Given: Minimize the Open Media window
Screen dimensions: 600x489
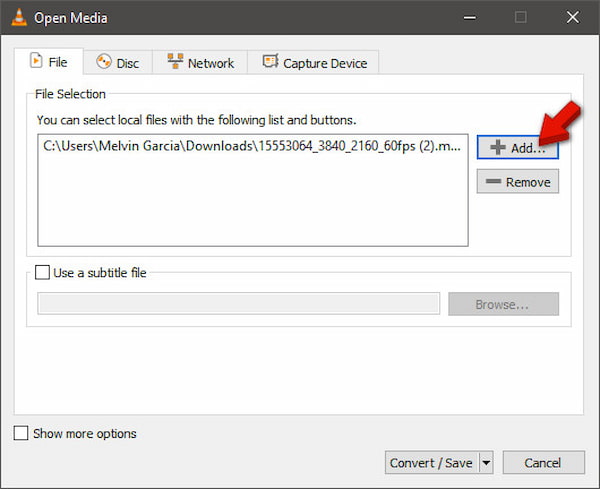Looking at the screenshot, I should [x=470, y=17].
